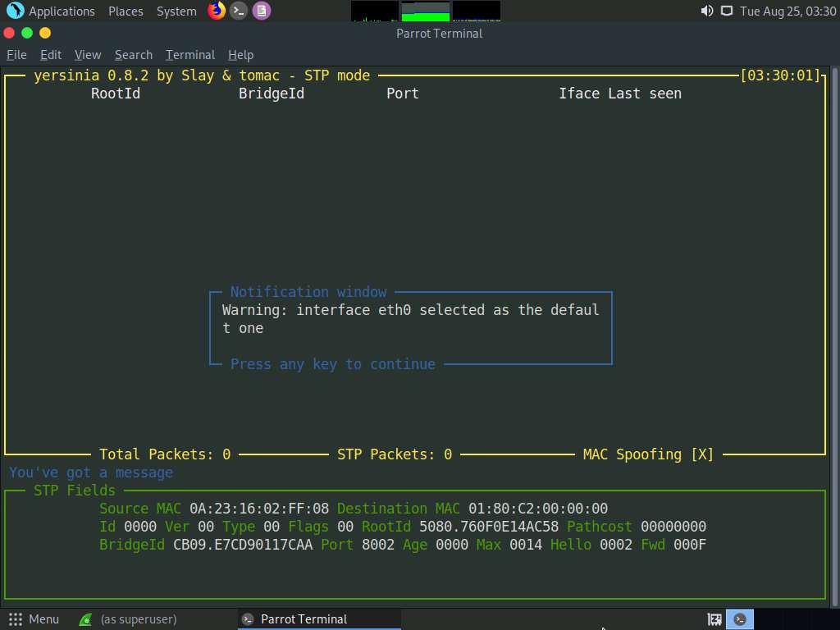Click the [03:30:01] clock in yersinia header
840x630 pixels.
point(780,75)
